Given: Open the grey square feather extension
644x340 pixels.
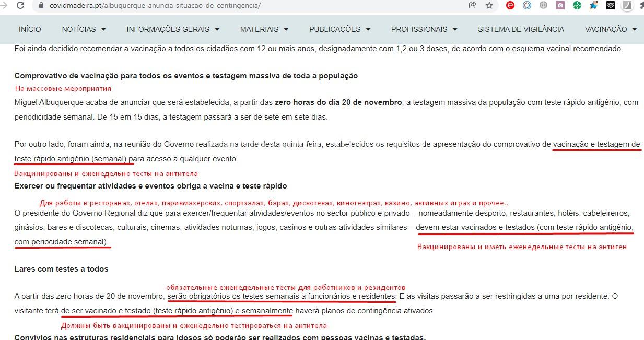Looking at the screenshot, I should pyautogui.click(x=628, y=6).
